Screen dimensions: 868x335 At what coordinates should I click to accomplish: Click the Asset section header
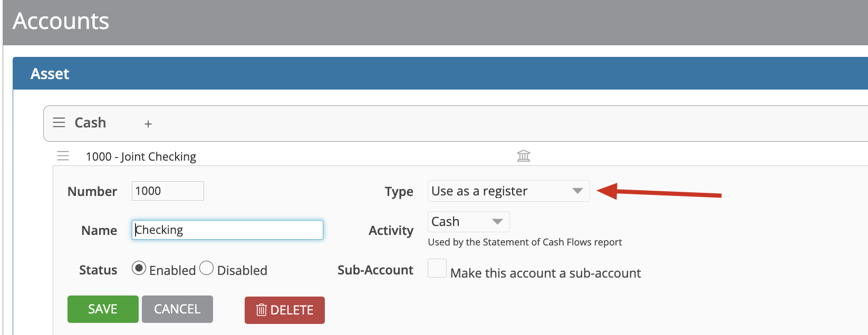click(x=50, y=74)
